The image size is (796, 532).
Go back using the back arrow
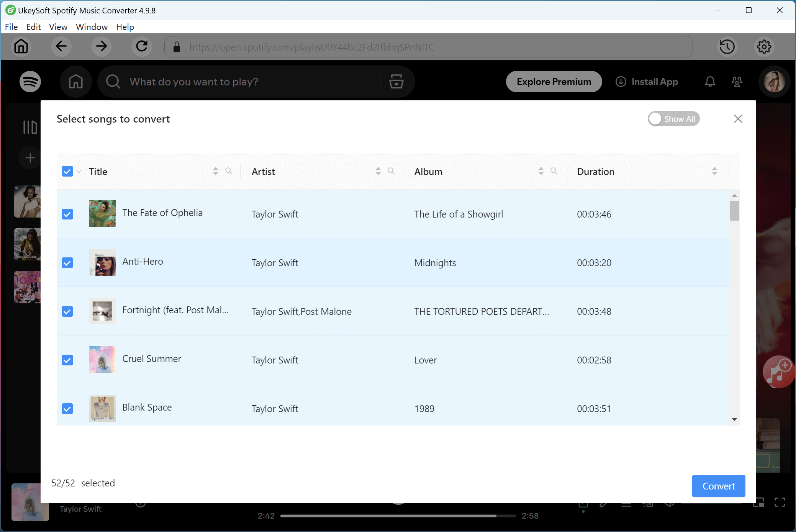pos(61,46)
